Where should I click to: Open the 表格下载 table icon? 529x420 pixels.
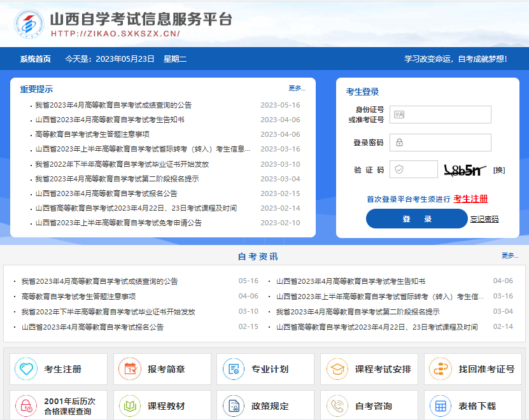coord(440,405)
